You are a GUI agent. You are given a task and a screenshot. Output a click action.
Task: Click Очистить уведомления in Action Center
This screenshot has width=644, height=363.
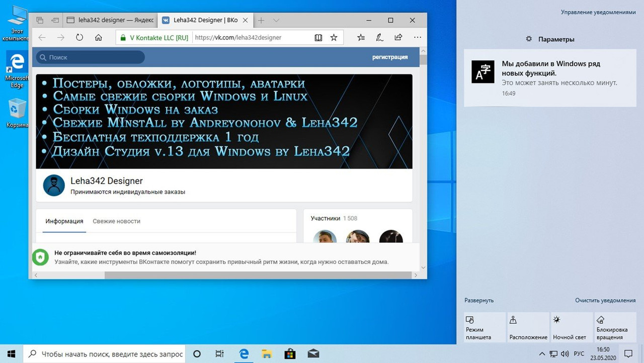[605, 300]
